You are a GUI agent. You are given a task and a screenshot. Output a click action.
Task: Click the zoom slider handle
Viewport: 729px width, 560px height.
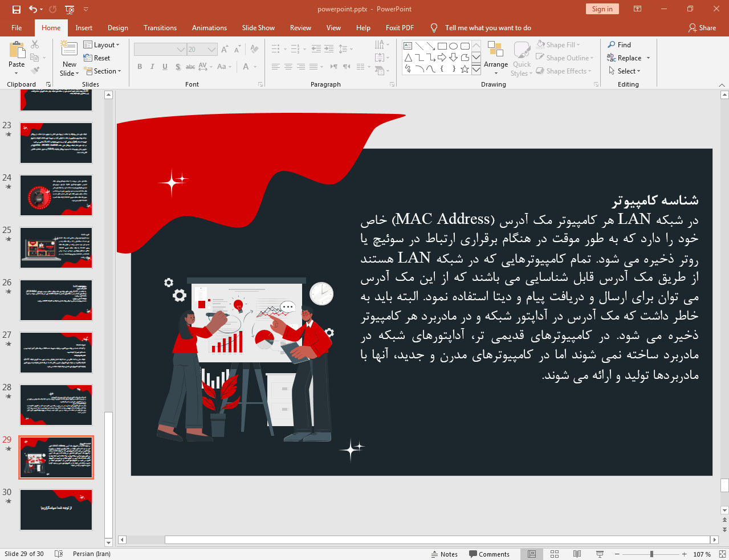pos(651,554)
